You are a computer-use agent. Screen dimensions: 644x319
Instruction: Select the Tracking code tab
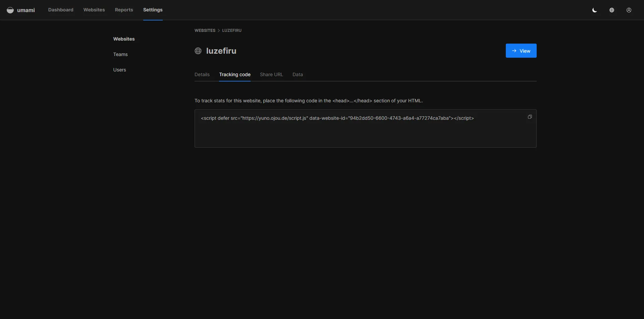[x=235, y=74]
